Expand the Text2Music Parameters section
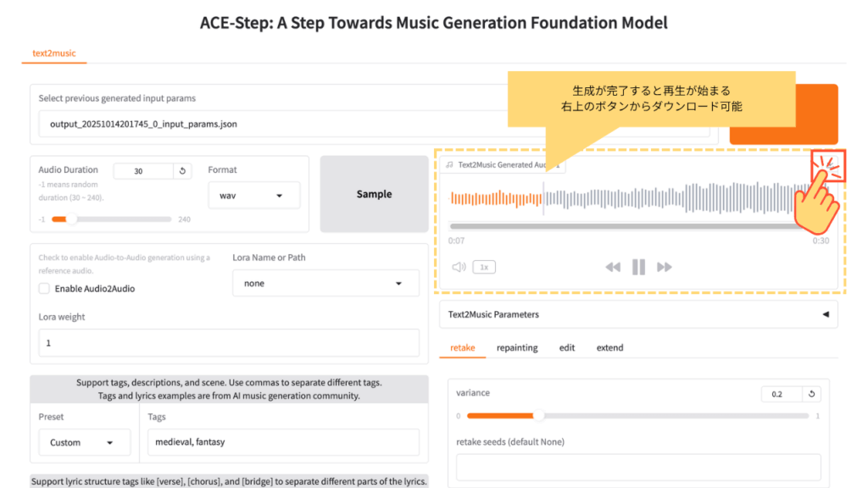 [x=637, y=314]
